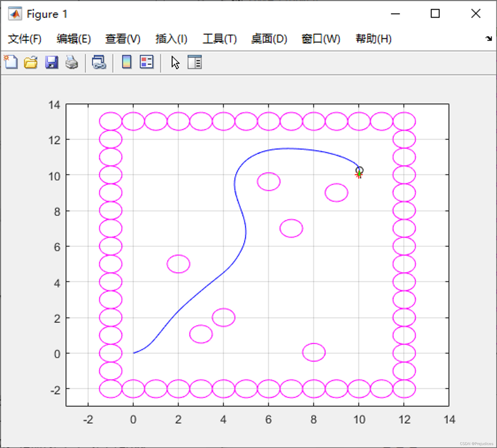
Task: Click the y-axis tick label 8
Action: pyautogui.click(x=57, y=212)
